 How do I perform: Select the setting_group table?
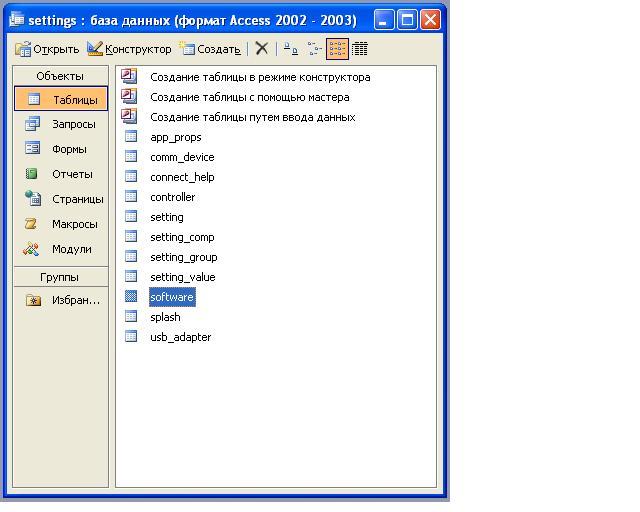coord(183,257)
